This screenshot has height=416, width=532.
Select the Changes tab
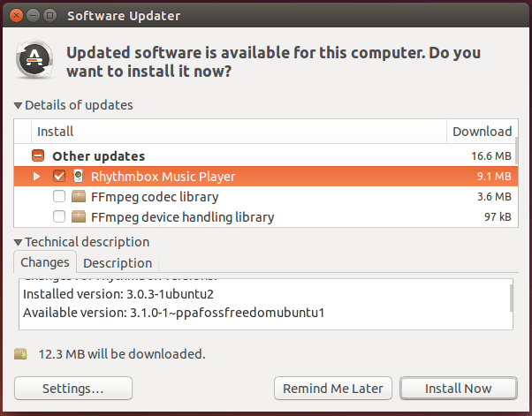click(x=45, y=262)
